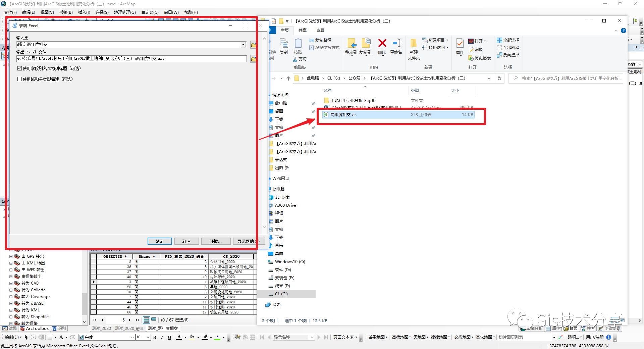This screenshot has height=349, width=644.
Task: Click the show selected records icon
Action: [154, 320]
